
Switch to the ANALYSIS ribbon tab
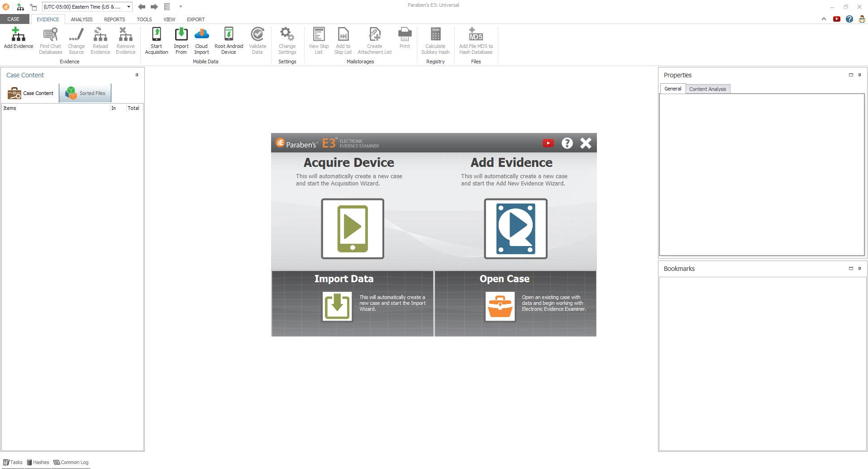point(81,19)
